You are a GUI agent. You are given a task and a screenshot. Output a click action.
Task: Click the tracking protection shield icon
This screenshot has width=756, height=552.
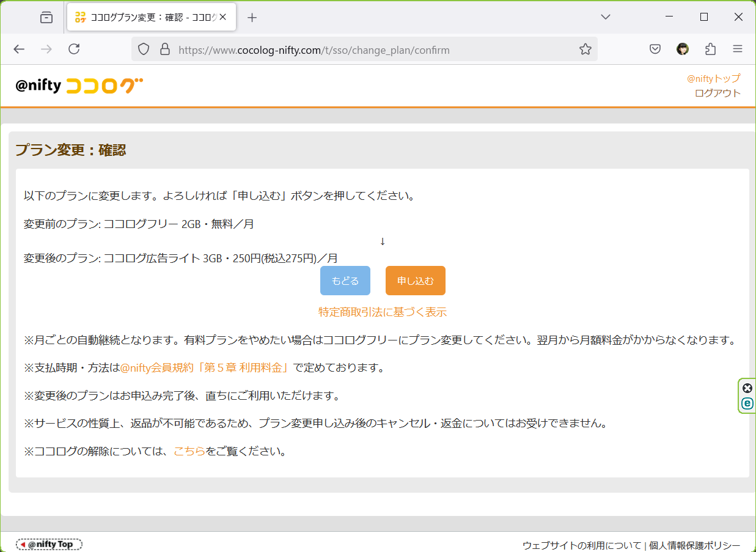tap(144, 50)
